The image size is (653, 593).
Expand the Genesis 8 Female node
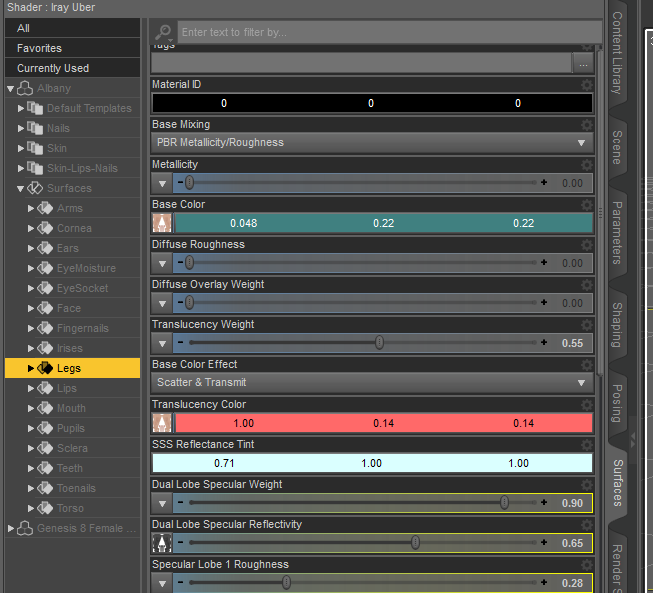point(11,528)
